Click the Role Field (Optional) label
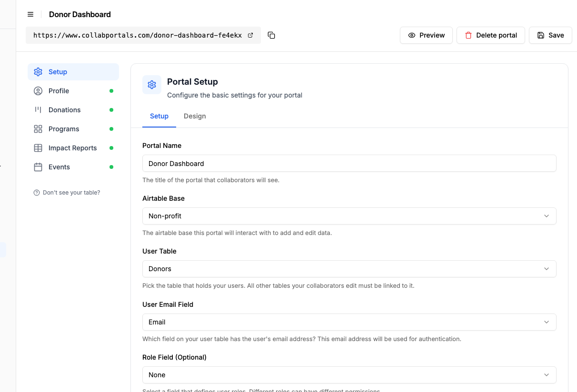Viewport: 577px width, 392px height. (x=174, y=357)
